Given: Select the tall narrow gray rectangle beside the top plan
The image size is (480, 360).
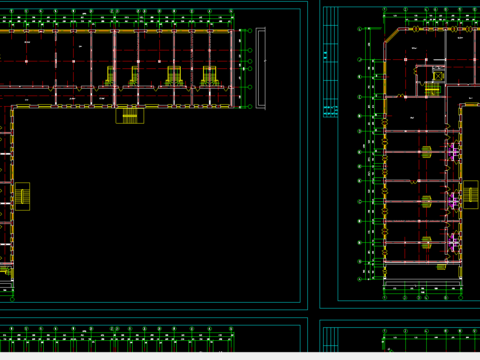Looking at the screenshot, I should click(261, 68).
